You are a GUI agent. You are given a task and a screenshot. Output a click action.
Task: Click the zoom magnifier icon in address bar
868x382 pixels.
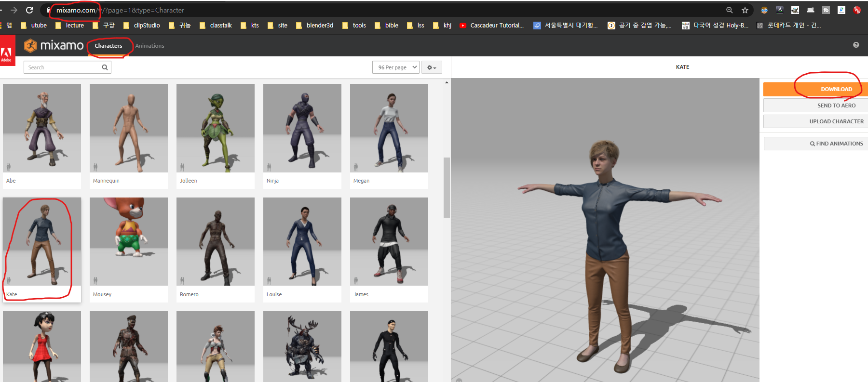(730, 10)
